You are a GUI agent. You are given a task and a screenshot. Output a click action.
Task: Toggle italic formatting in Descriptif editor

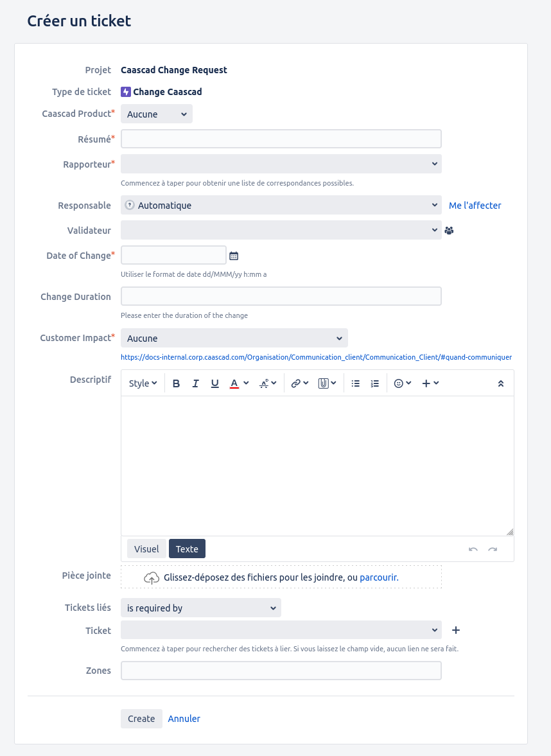coord(195,383)
